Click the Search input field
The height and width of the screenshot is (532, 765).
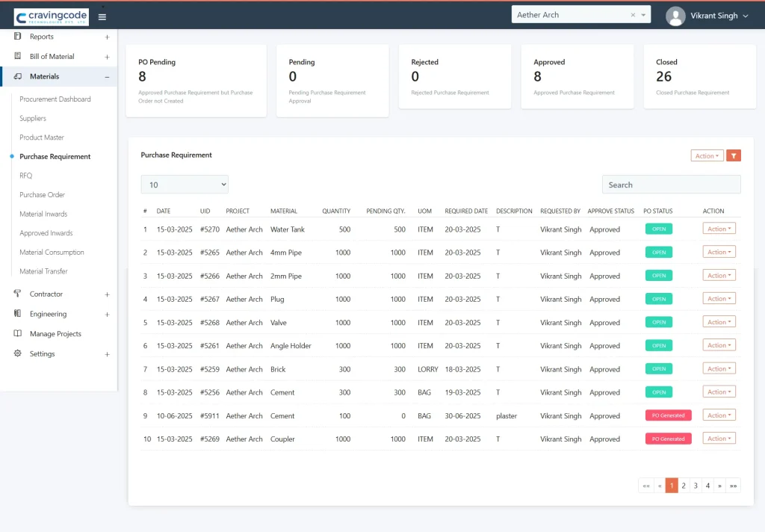[x=671, y=185]
